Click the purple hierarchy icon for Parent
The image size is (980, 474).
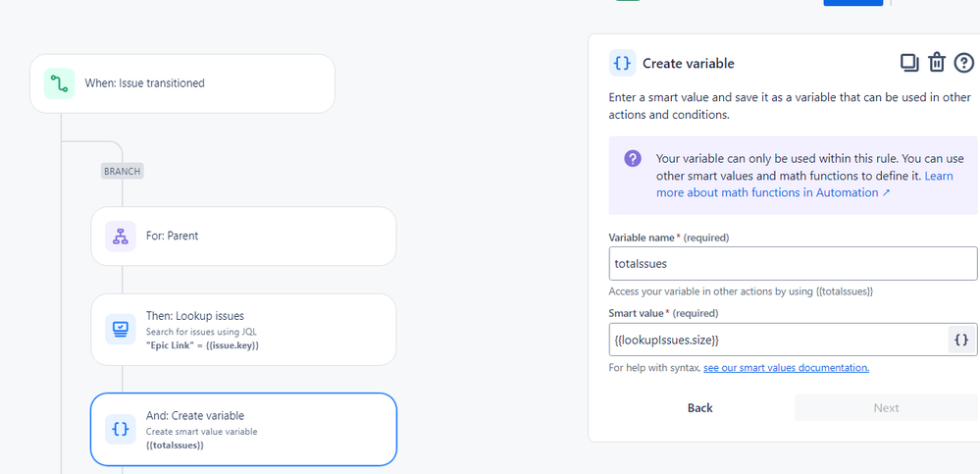pos(120,237)
